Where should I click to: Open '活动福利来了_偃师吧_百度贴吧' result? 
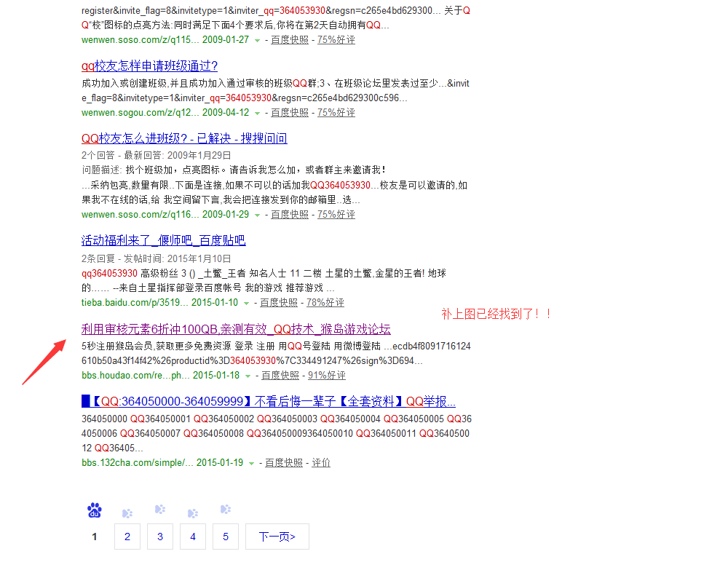(x=163, y=240)
